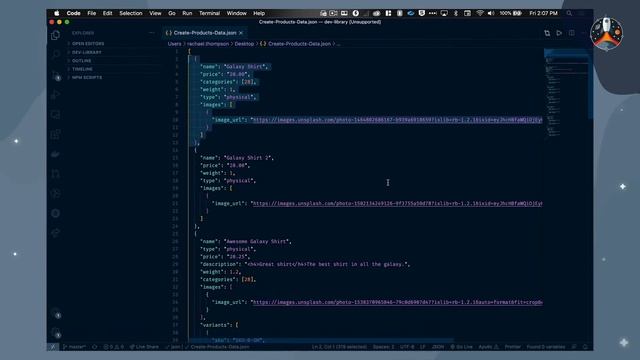Image resolution: width=640 pixels, height=360 pixels.
Task: Open the Selection menu
Action: click(131, 13)
